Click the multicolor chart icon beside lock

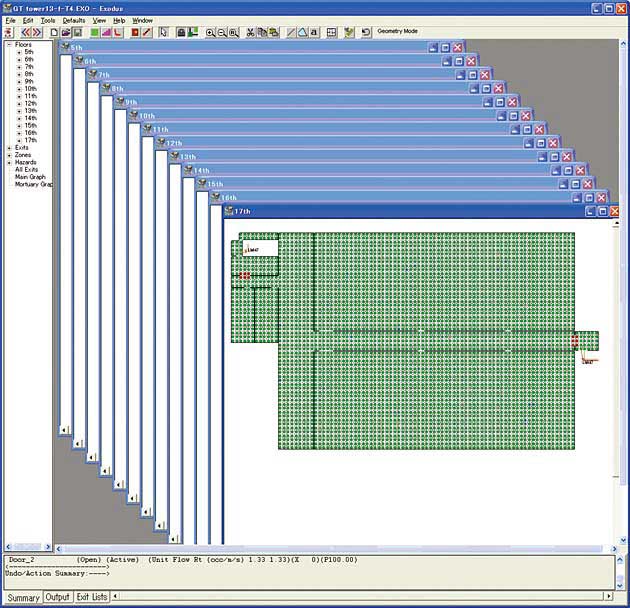tap(193, 33)
